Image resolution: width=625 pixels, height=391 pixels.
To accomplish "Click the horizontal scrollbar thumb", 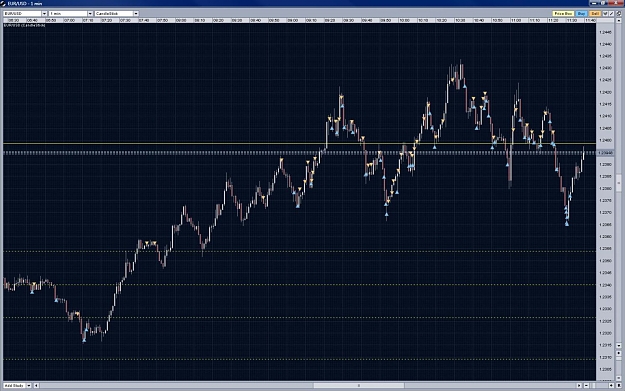I will click(x=359, y=385).
